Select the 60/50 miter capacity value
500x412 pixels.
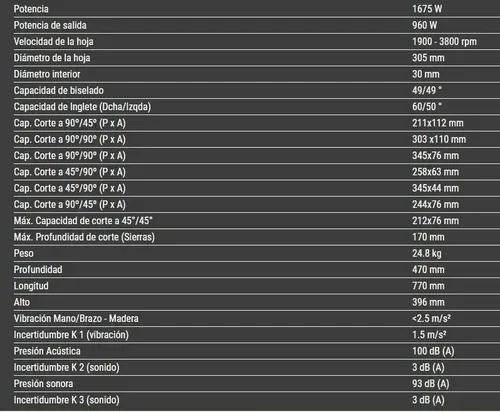(x=427, y=107)
